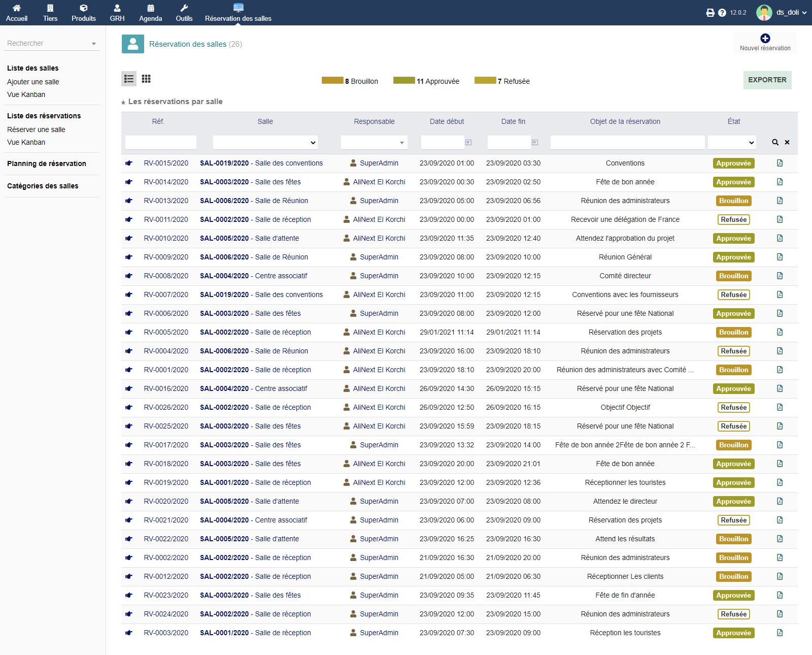Click Refusée badge of RV-0004/2020 row
The image size is (812, 655).
734,351
